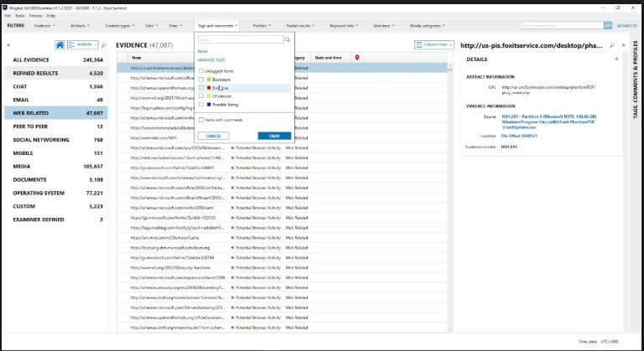Select the MEDIA category
The image size is (644, 351).
(56, 166)
